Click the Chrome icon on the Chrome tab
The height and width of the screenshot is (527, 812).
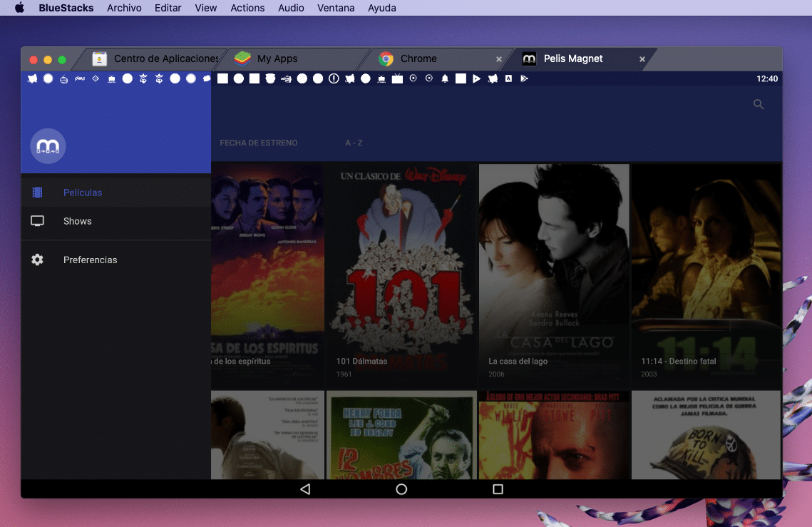(386, 58)
